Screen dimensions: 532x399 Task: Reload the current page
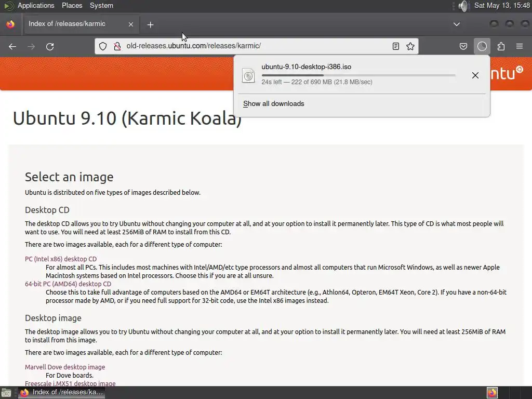click(x=50, y=46)
